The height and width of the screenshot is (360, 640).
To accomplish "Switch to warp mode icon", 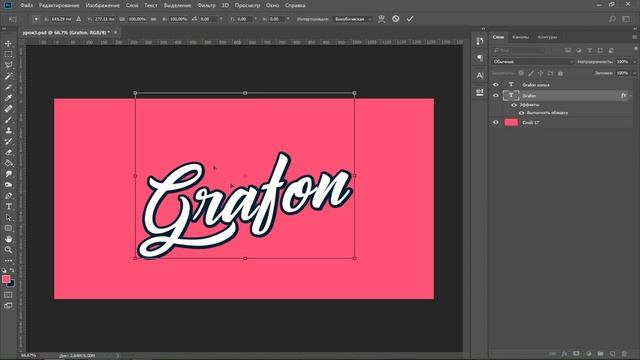I will [x=381, y=19].
